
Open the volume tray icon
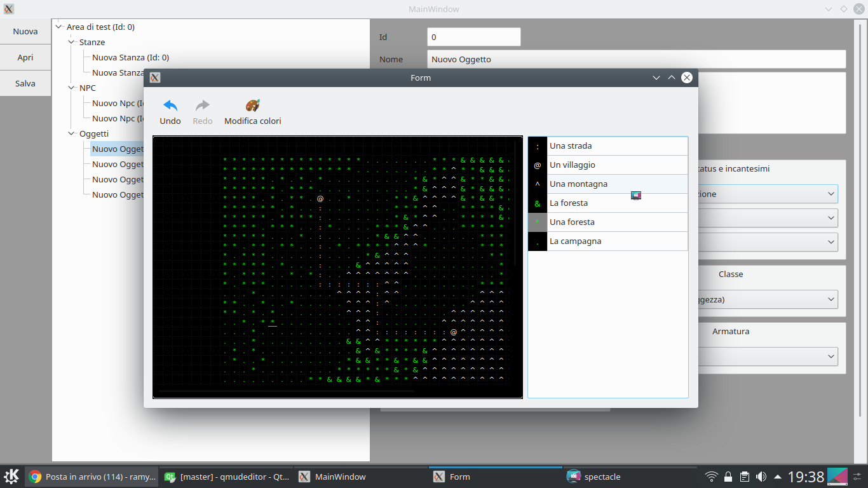[x=761, y=477]
